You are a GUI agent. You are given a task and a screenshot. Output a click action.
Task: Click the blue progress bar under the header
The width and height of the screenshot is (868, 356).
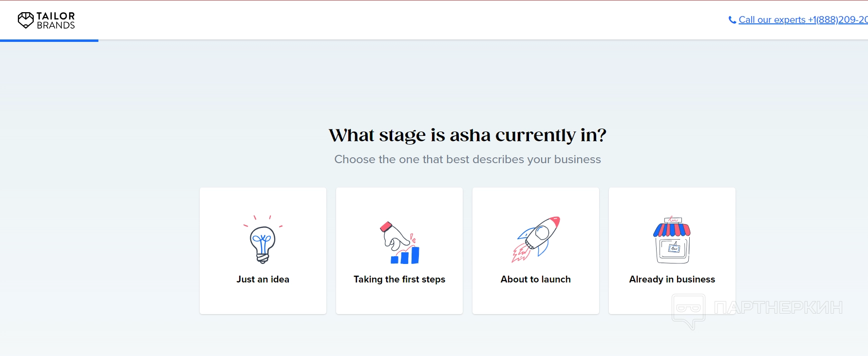(x=49, y=40)
